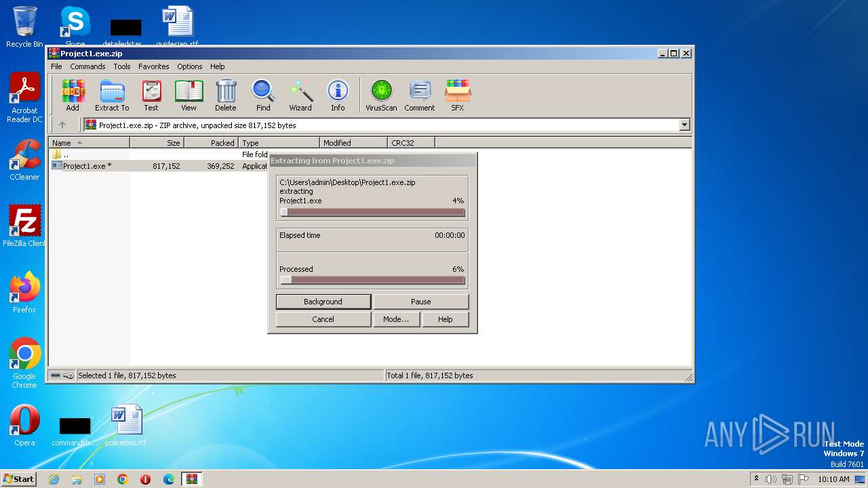This screenshot has width=868, height=488.
Task: Click the Delete toolbar icon
Action: 226,96
